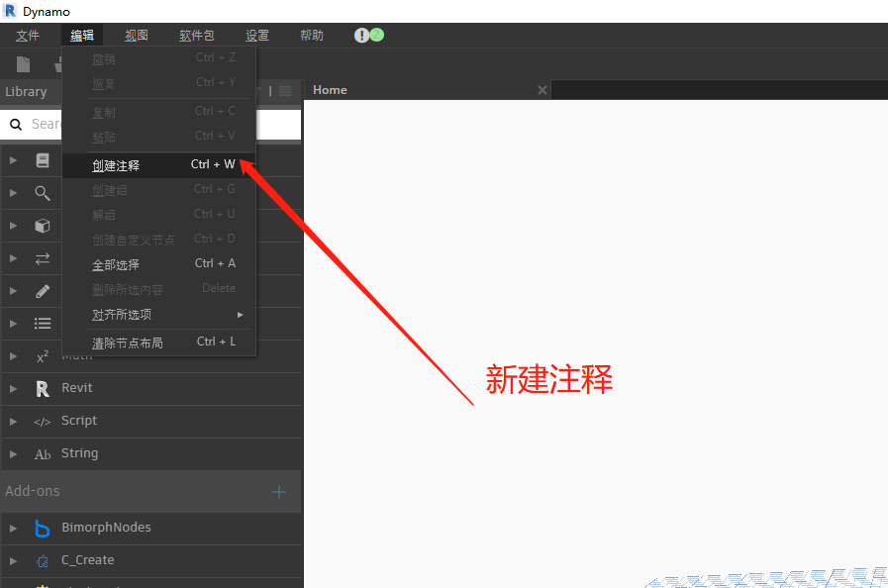This screenshot has height=588, width=888.
Task: Select the C_Create label
Action: coord(88,560)
